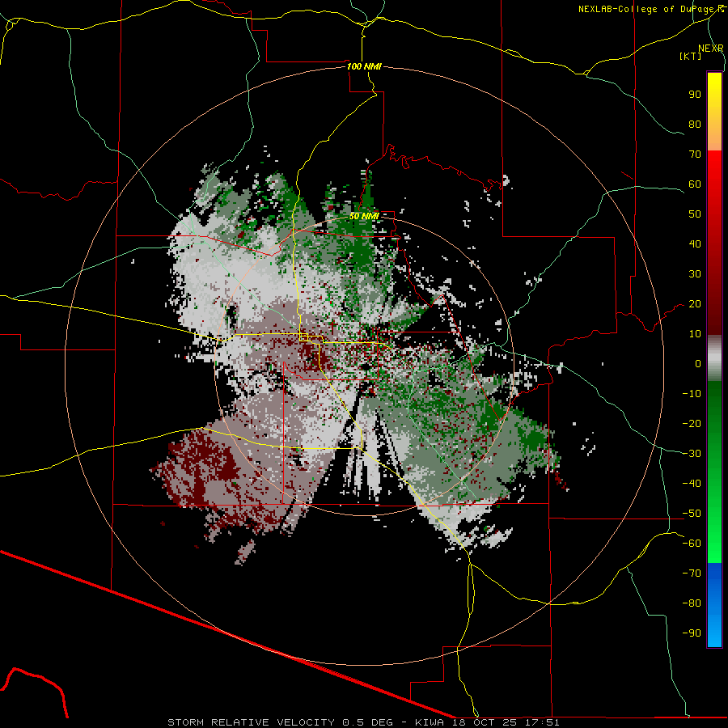
Task: Click the -50 value on velocity scale
Action: 692,514
